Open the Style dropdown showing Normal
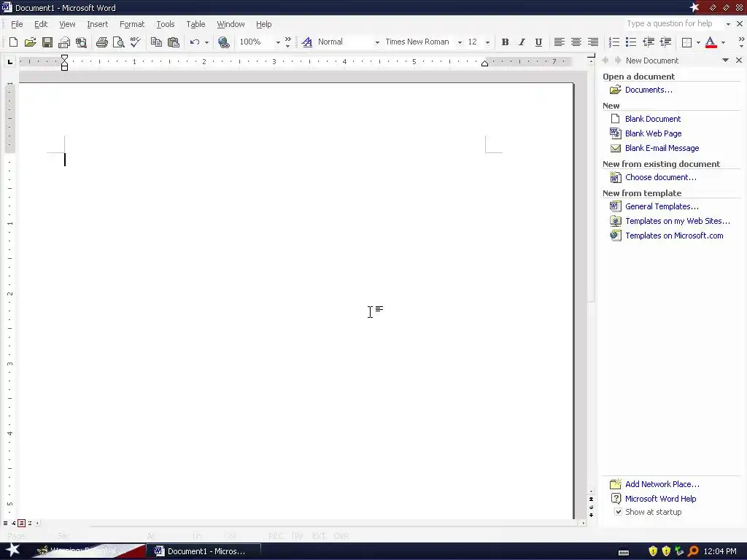 (x=377, y=42)
